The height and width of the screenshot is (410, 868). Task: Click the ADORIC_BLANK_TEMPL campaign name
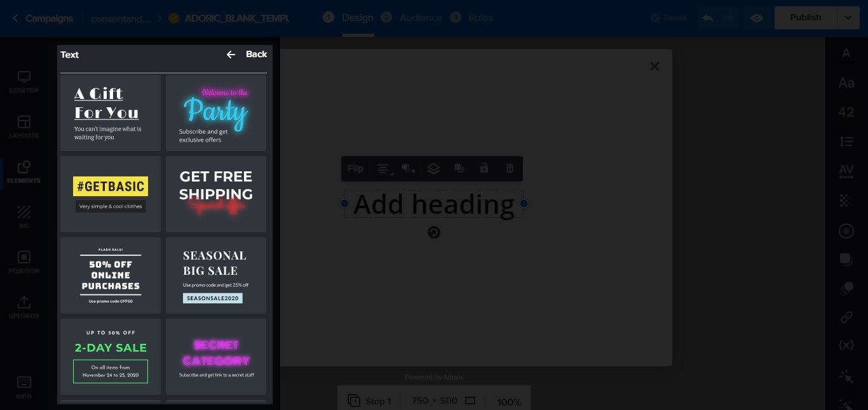(236, 18)
